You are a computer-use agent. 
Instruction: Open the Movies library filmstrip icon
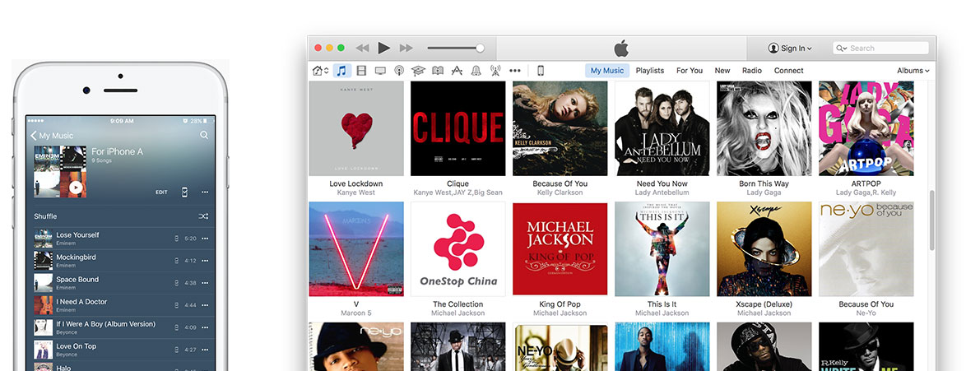(x=361, y=71)
